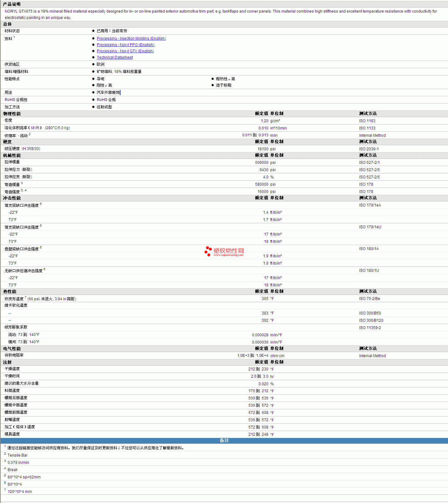Select the ISO 1133 test method

tap(367, 128)
